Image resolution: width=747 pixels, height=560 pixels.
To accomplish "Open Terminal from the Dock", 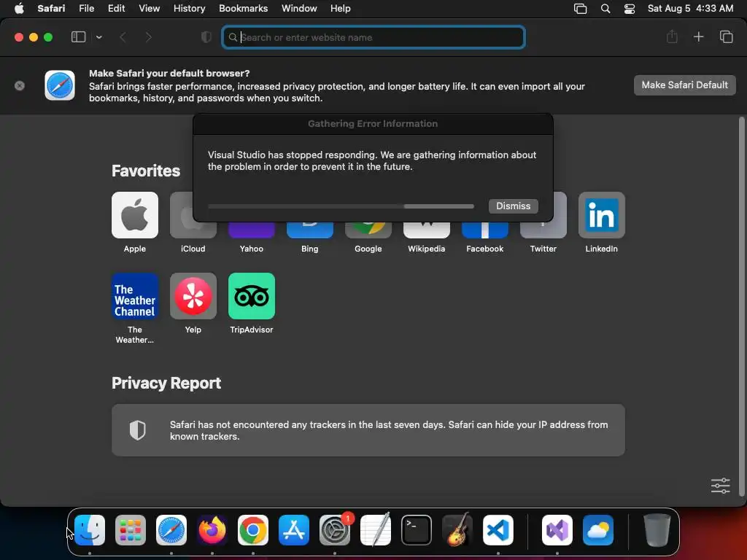I will [x=417, y=530].
